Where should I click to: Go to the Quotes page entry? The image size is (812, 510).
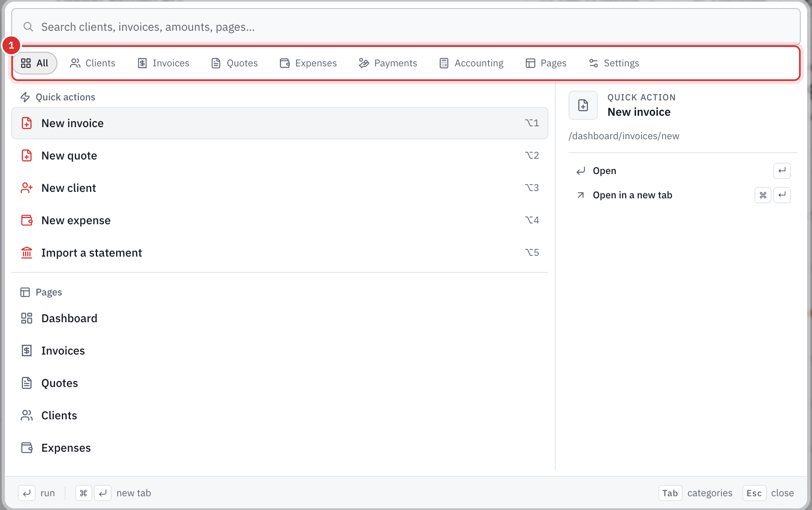click(x=280, y=383)
